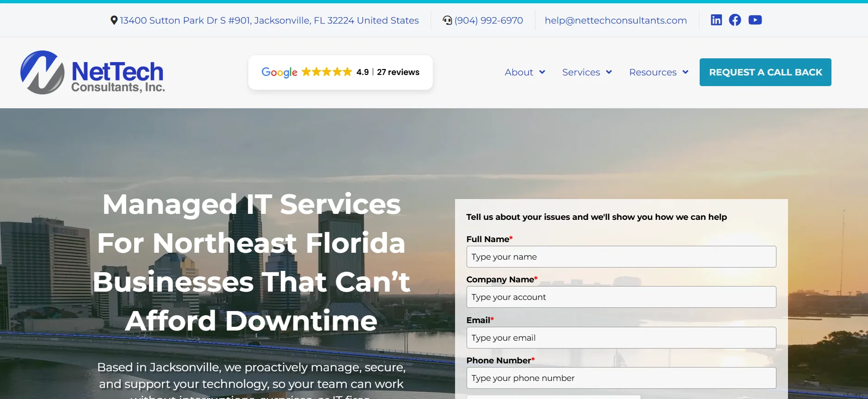Click the five gold stars rating
Viewport: 868px width, 399px height.
pyautogui.click(x=327, y=72)
